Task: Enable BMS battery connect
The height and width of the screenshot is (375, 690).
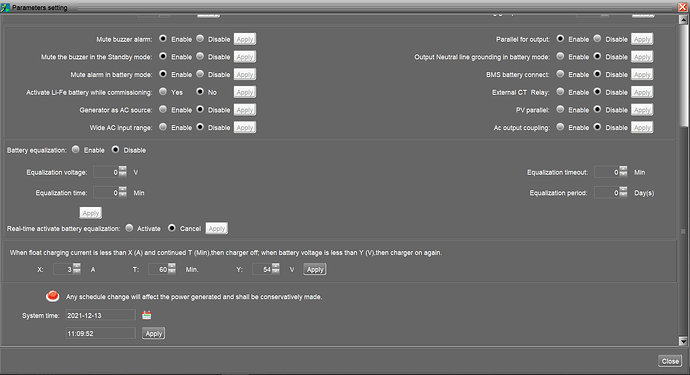Action: pyautogui.click(x=560, y=74)
